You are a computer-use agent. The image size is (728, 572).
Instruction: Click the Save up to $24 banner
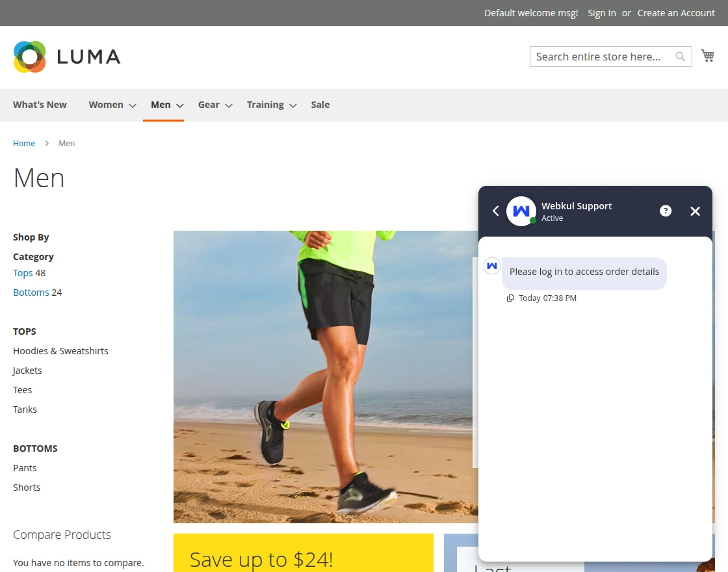pyautogui.click(x=303, y=553)
